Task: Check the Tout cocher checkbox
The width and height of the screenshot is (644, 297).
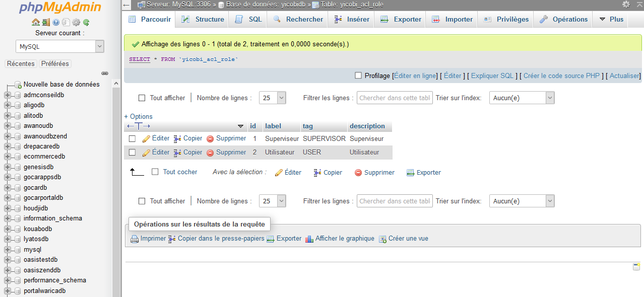Action: 155,172
